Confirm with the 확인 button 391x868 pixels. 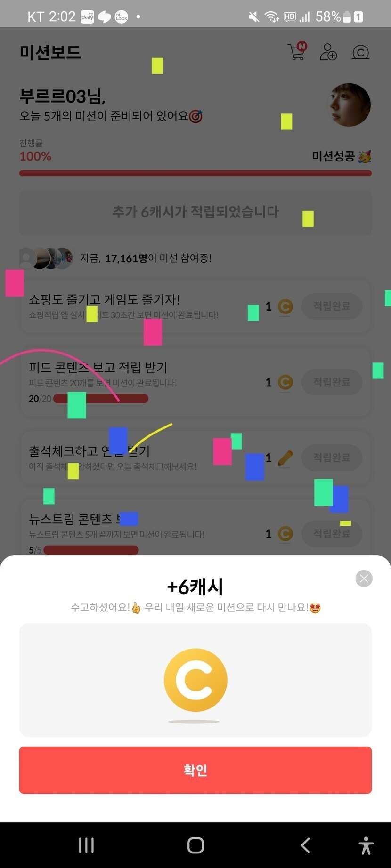[x=195, y=770]
